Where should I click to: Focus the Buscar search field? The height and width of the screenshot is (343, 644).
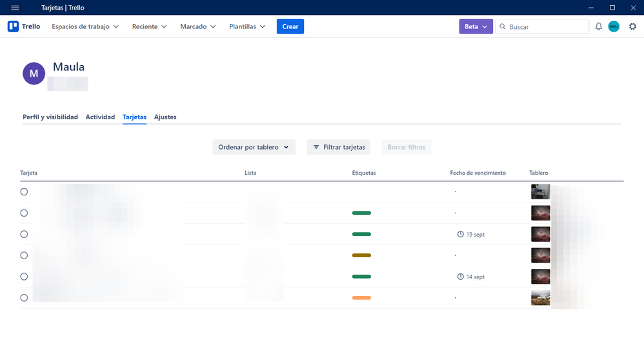542,26
